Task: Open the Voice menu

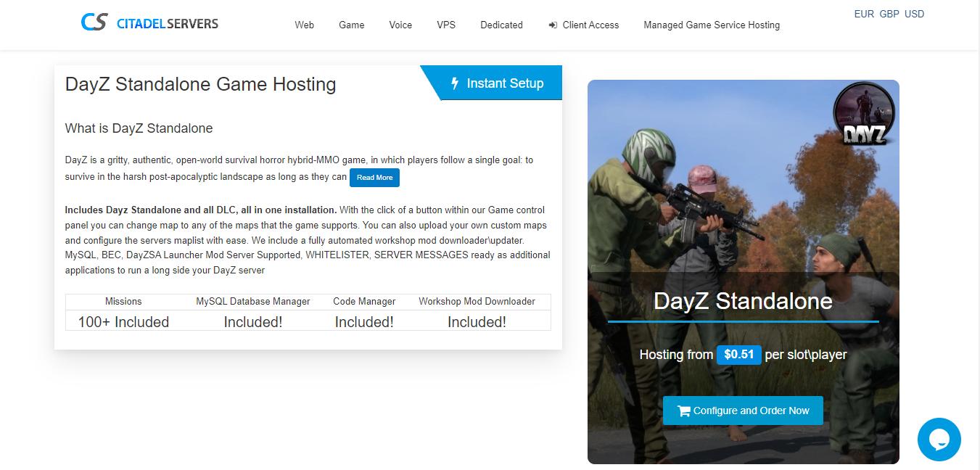Action: (x=400, y=25)
